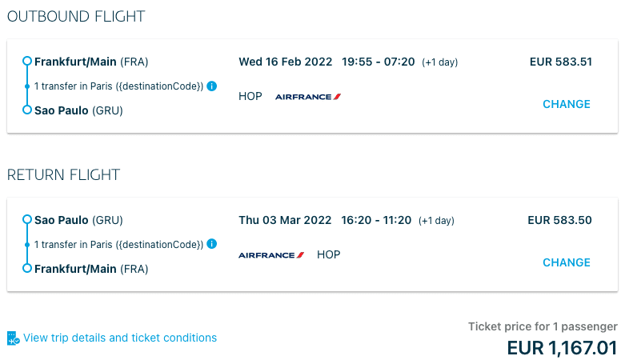Viewport: 625px width, 364px height.
Task: Click outbound Sao Paulo arrival circle marker
Action: click(x=27, y=110)
